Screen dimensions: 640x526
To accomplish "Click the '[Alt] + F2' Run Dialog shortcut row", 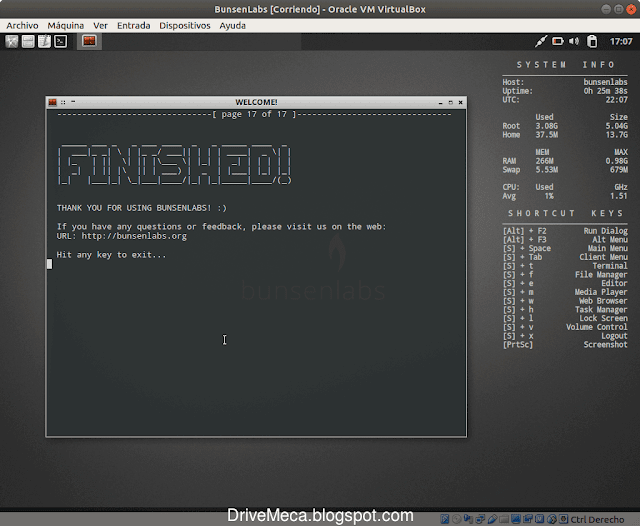I will click(565, 231).
